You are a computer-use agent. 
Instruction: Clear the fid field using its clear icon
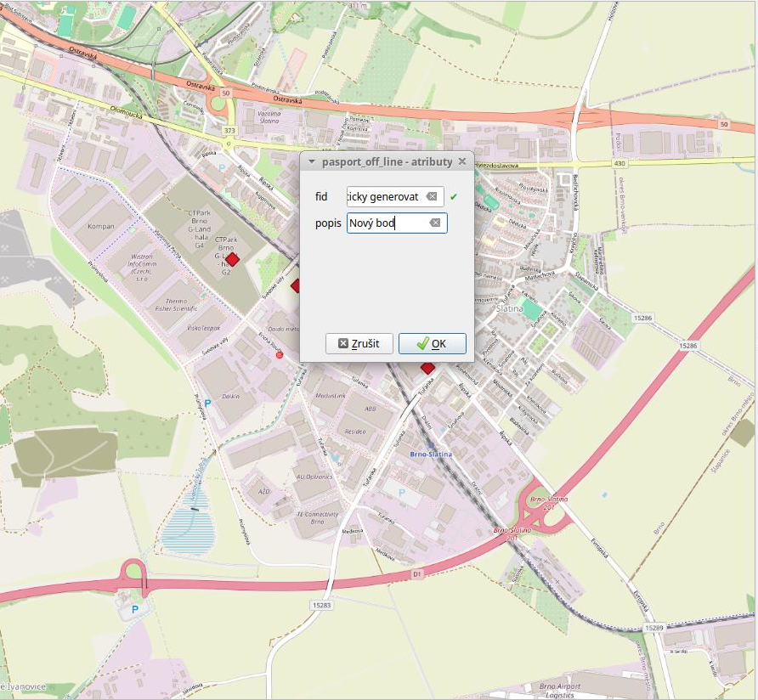[432, 197]
